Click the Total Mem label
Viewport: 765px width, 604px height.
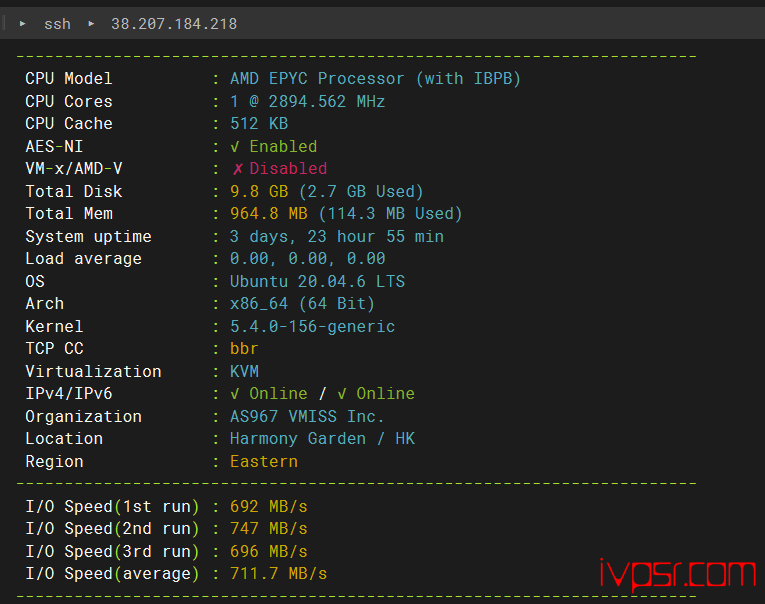(x=69, y=214)
